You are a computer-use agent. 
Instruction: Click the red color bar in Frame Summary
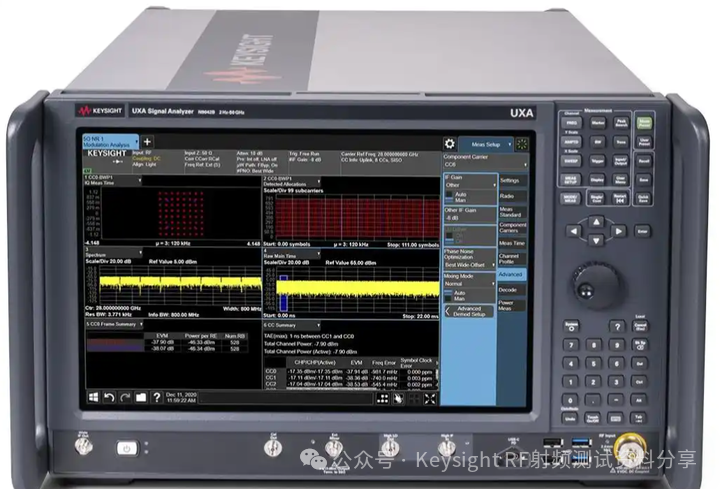(115, 342)
